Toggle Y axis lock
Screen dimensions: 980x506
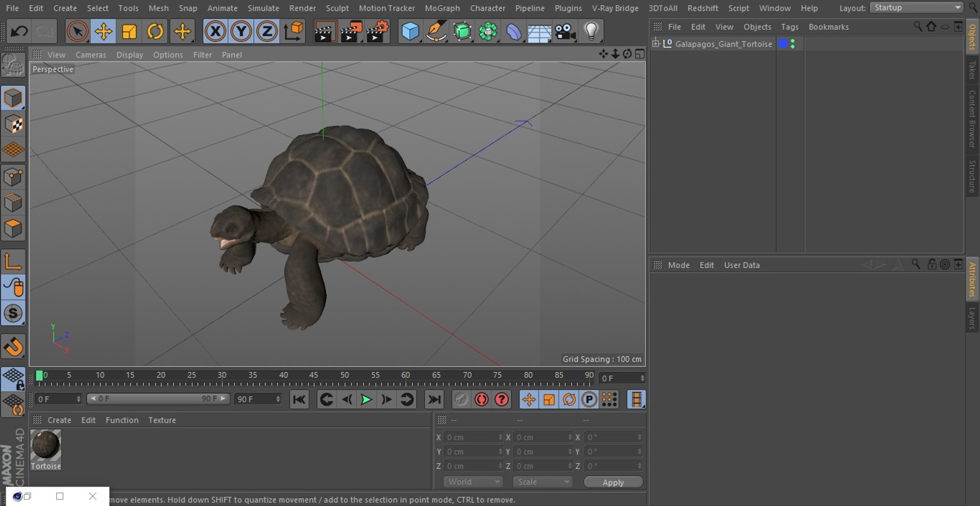(241, 32)
